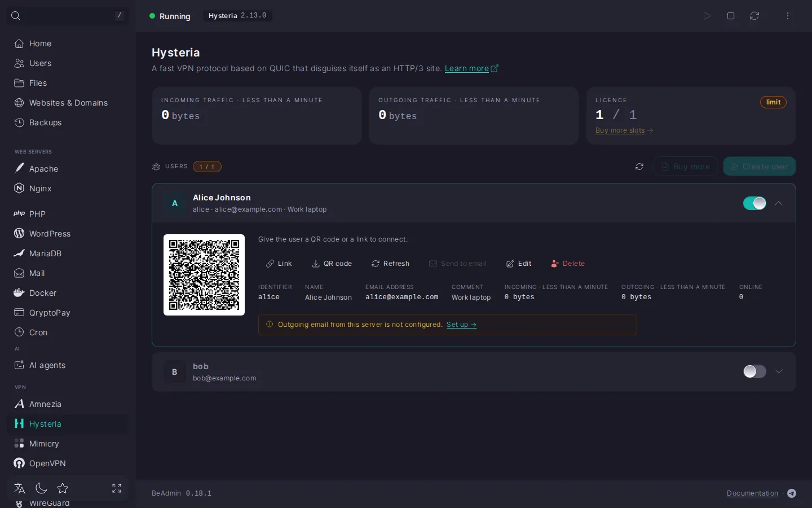Open Home in the sidebar
This screenshot has height=508, width=812.
pyautogui.click(x=68, y=43)
